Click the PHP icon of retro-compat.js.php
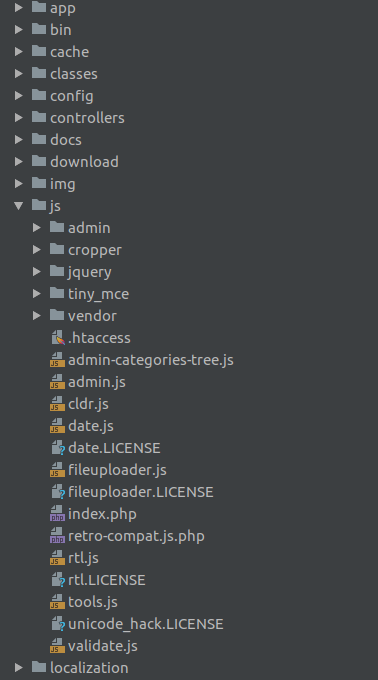Image resolution: width=378 pixels, height=680 pixels. [57, 536]
